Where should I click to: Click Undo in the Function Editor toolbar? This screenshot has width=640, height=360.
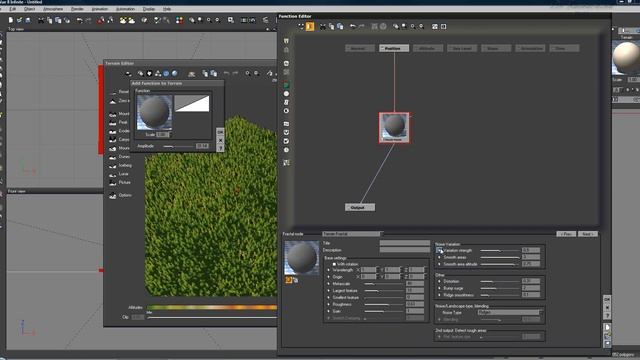tap(353, 27)
